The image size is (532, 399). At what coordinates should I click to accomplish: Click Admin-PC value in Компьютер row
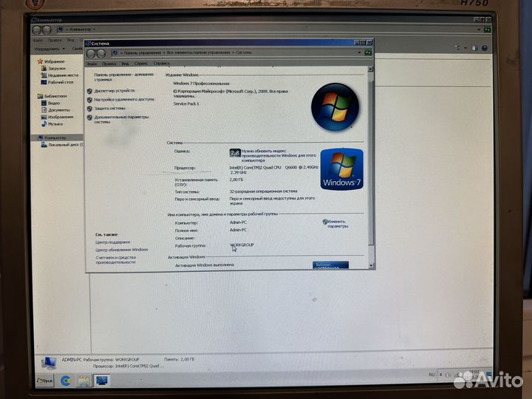(x=238, y=222)
